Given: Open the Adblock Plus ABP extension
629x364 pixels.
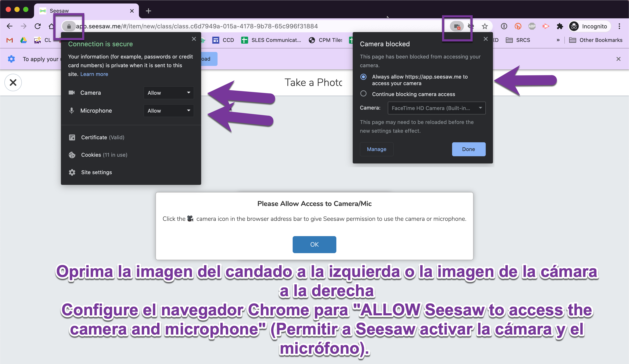Looking at the screenshot, I should click(x=532, y=26).
